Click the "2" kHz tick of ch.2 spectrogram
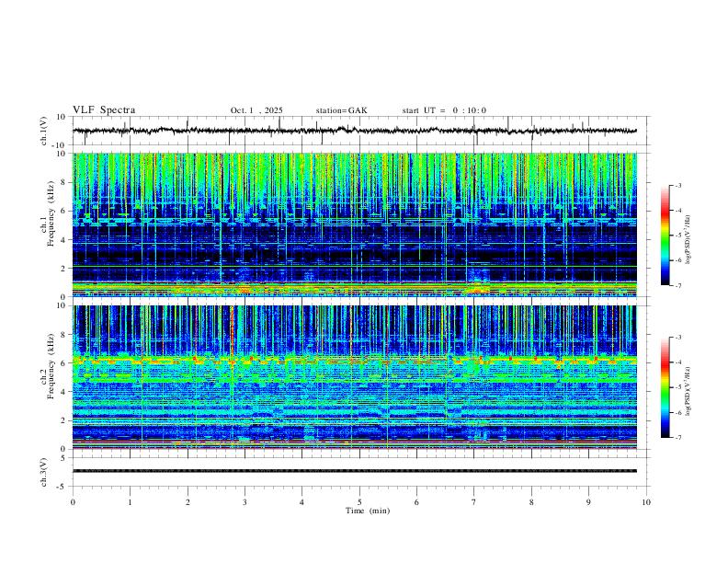Image resolution: width=728 pixels, height=563 pixels. tap(63, 420)
